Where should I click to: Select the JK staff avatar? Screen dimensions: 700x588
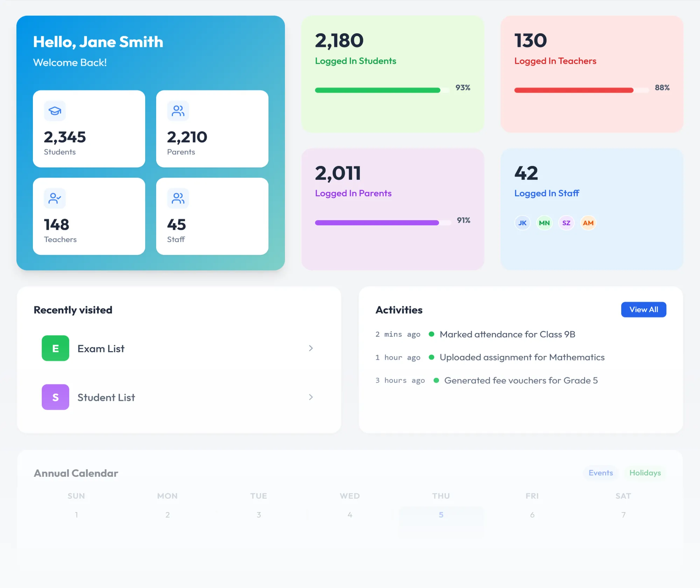(522, 223)
